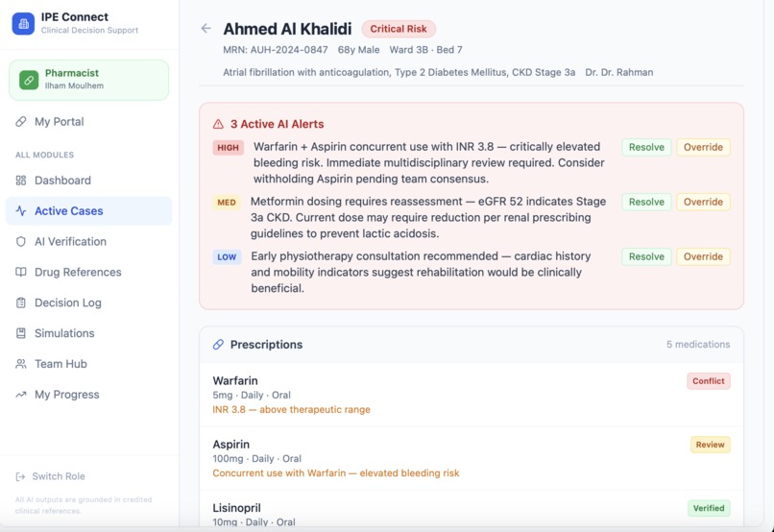The image size is (774, 532).
Task: Click the My Progress trend icon
Action: click(21, 395)
